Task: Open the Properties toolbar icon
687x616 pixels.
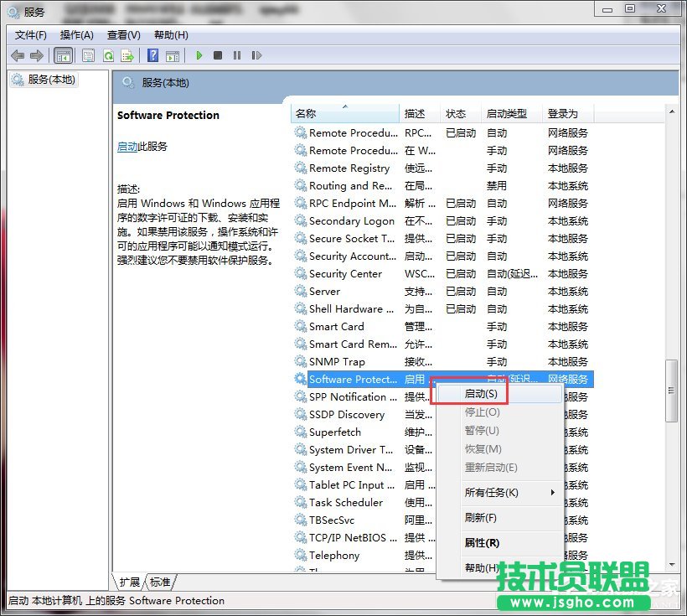Action: coord(88,55)
